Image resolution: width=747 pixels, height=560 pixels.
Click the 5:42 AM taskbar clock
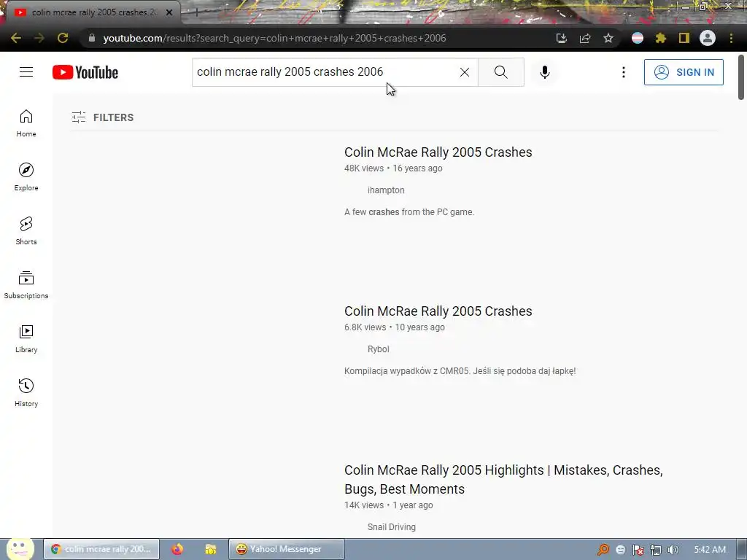pos(710,550)
